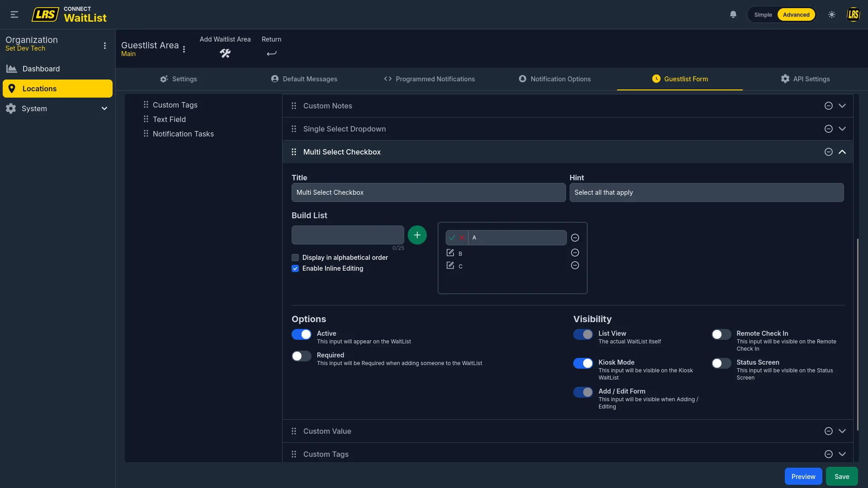Remove the Custom Value field
Screen dimensions: 868x488
[829, 431]
